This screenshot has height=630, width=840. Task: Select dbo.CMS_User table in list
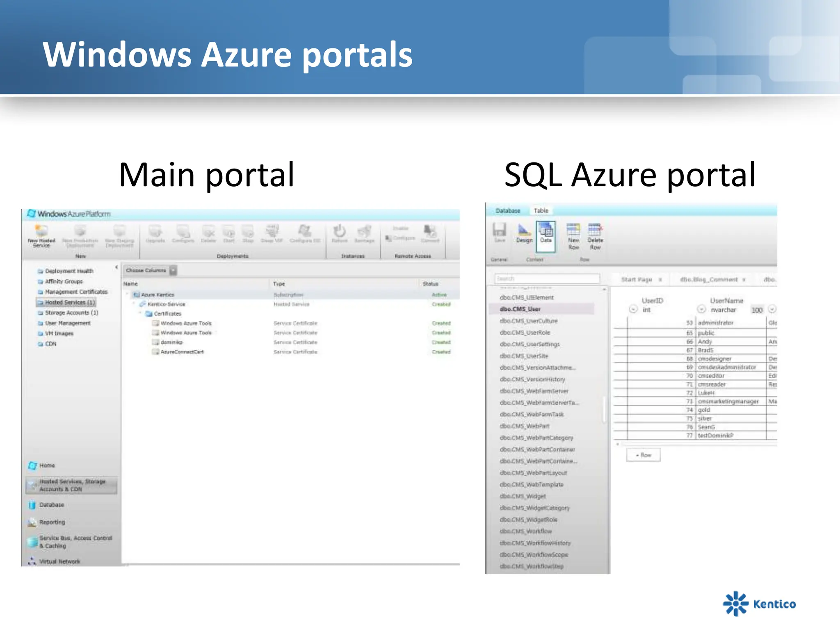tap(541, 309)
